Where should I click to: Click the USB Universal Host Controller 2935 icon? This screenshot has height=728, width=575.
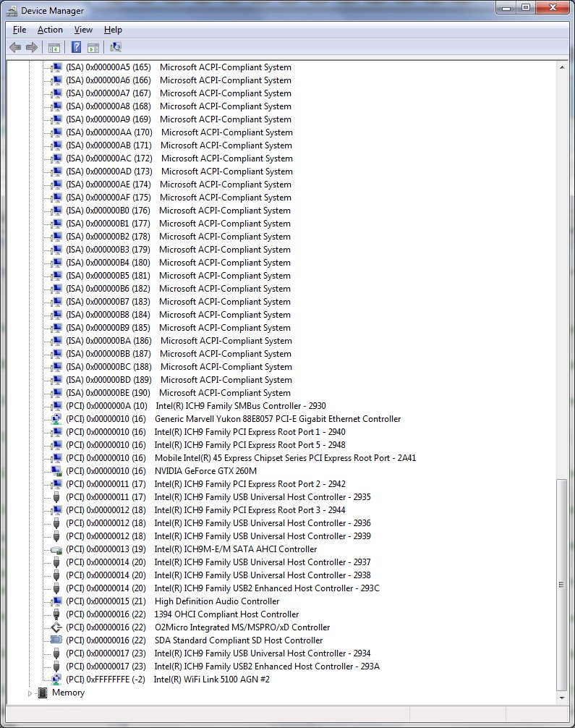pyautogui.click(x=56, y=496)
